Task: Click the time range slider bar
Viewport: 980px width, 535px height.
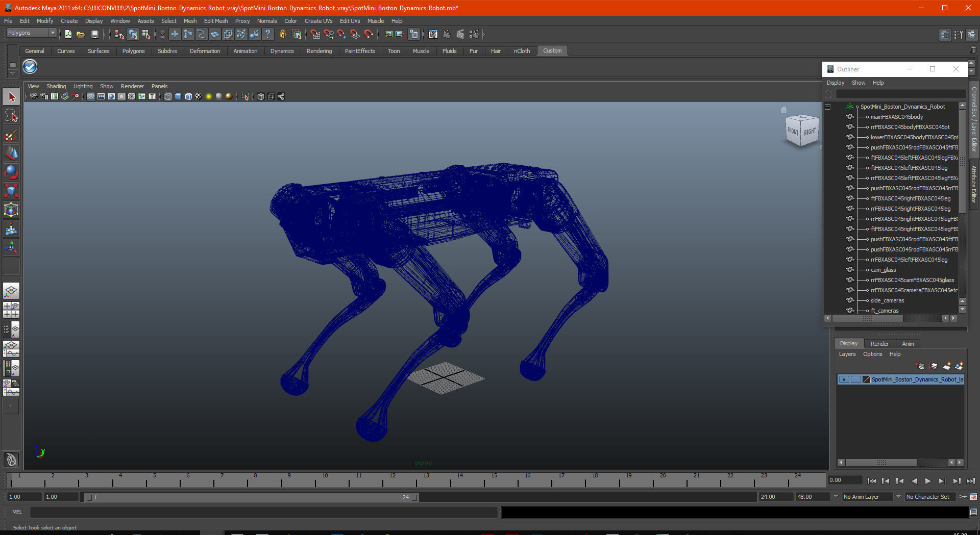Action: coord(251,497)
